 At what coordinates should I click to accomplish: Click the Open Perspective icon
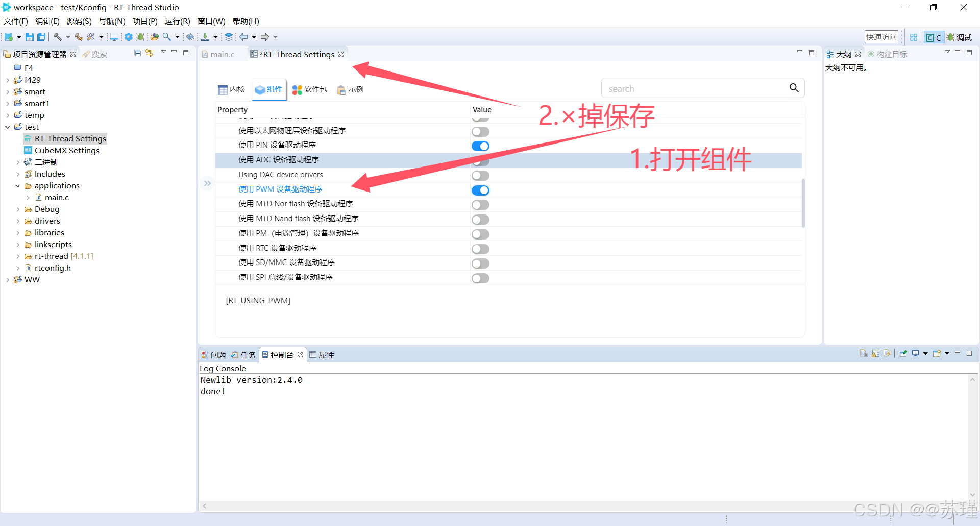(x=914, y=37)
